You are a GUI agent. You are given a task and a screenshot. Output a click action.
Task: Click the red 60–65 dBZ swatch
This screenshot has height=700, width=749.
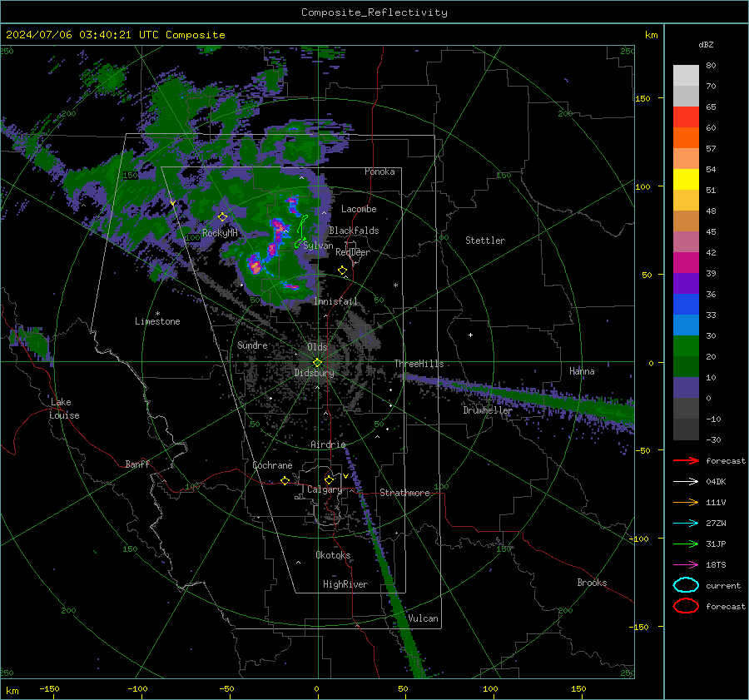pyautogui.click(x=686, y=117)
